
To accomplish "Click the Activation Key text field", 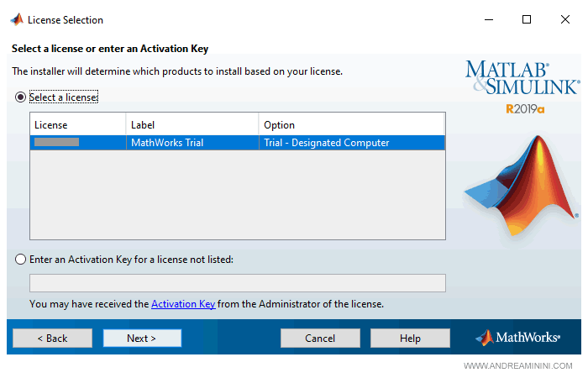I will (x=238, y=283).
